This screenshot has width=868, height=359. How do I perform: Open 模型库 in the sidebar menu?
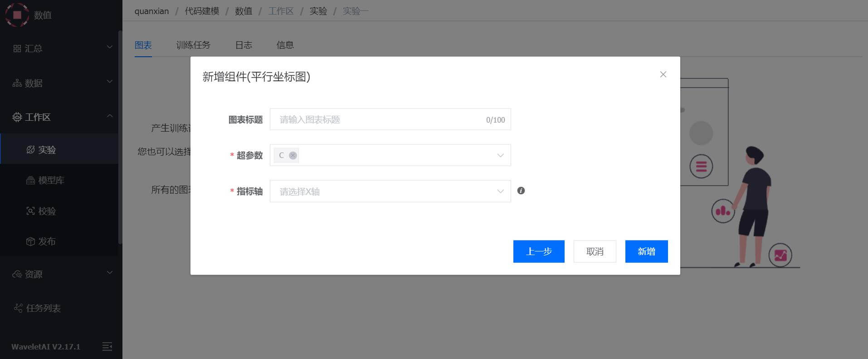(x=59, y=180)
